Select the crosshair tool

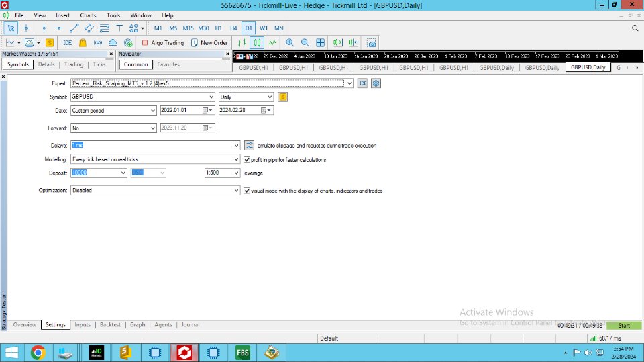[x=26, y=28]
